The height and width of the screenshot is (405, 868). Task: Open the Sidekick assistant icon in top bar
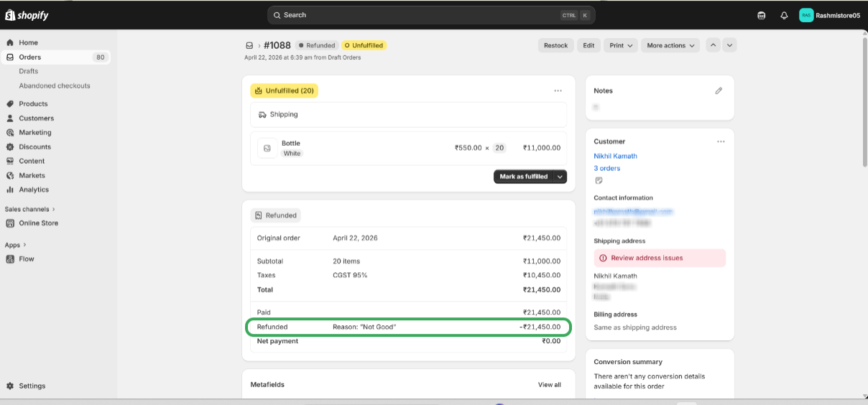762,15
